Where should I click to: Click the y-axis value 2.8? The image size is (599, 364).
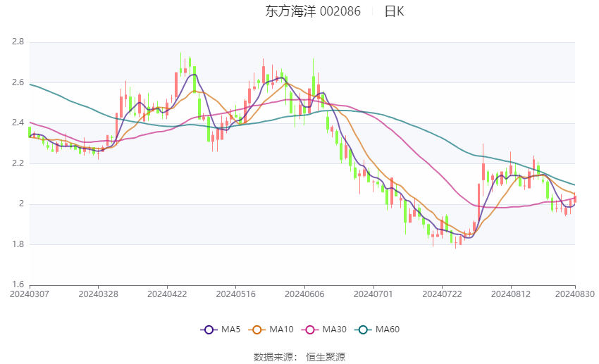click(18, 42)
